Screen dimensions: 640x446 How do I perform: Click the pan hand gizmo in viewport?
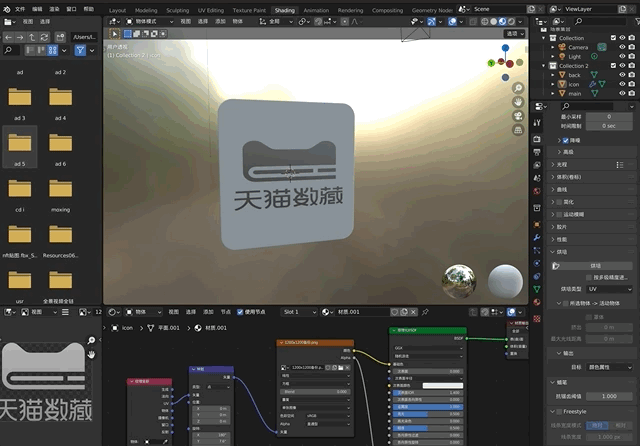[518, 102]
